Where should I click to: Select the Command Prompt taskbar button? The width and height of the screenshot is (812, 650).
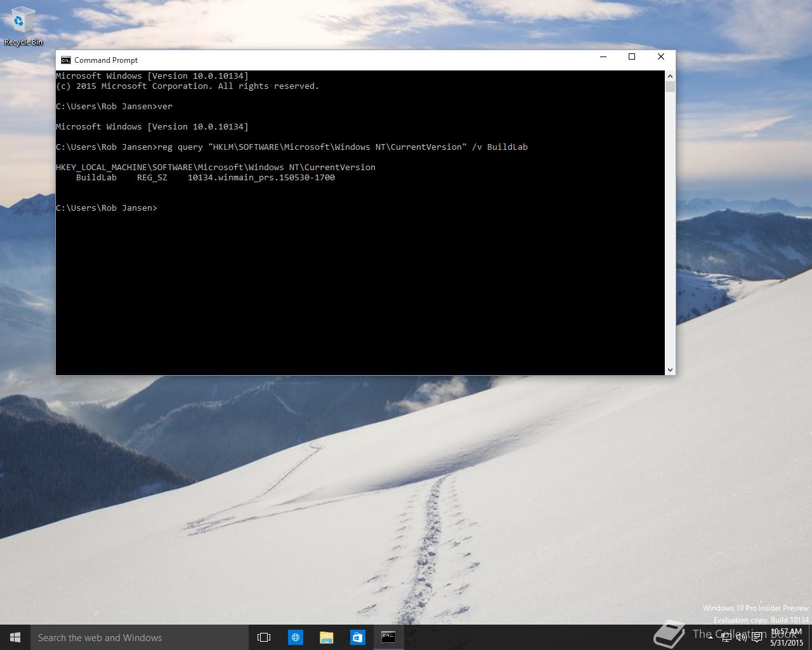(388, 637)
